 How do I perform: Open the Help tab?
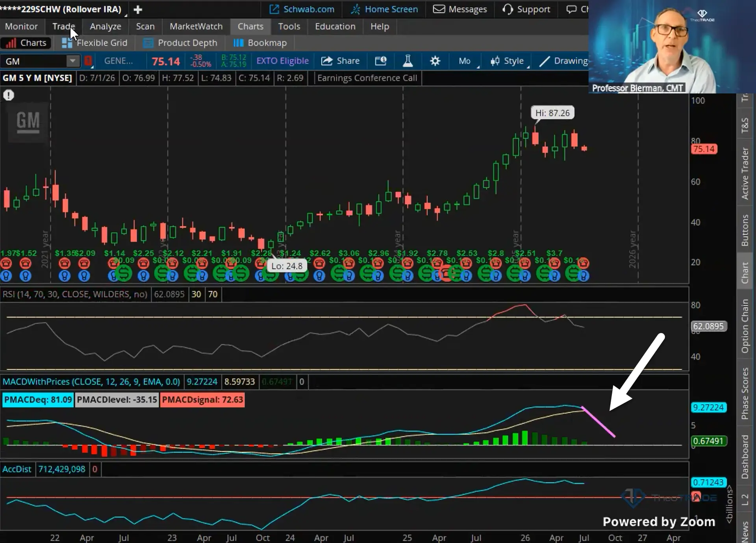point(380,26)
